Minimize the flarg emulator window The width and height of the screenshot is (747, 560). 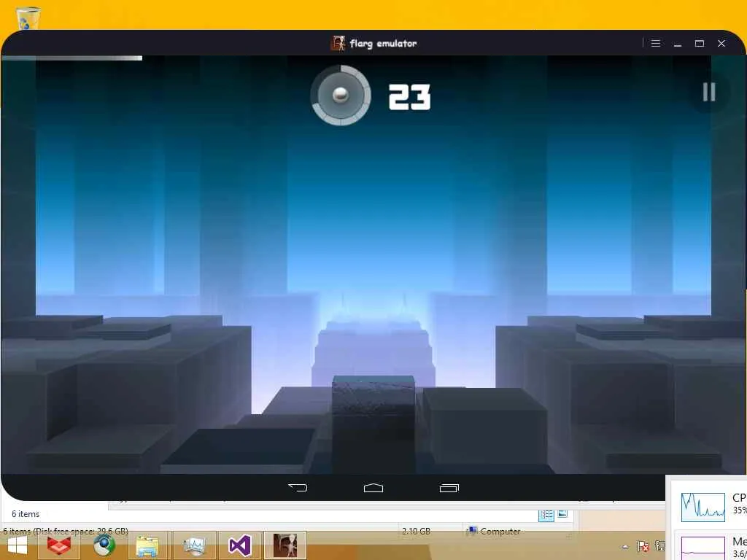[678, 43]
